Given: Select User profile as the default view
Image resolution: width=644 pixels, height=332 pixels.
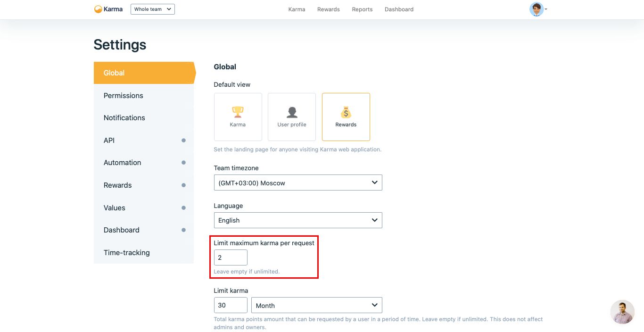Looking at the screenshot, I should [x=292, y=117].
